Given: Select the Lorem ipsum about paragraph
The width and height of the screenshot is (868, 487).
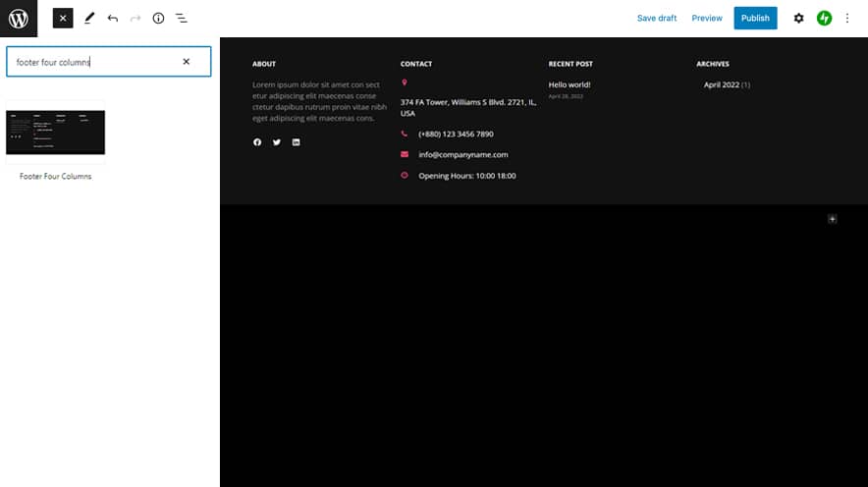Looking at the screenshot, I should coord(319,101).
